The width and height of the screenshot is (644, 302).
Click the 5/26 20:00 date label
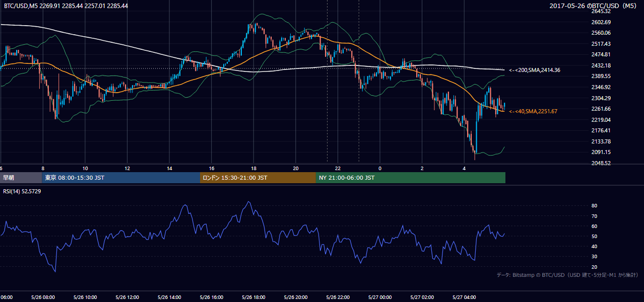(x=295, y=297)
